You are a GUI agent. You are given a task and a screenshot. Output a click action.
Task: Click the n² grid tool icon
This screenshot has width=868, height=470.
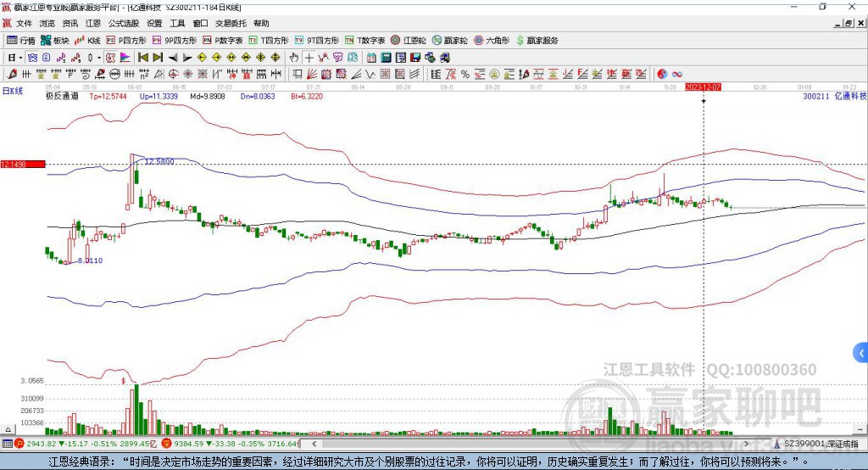pos(144,74)
